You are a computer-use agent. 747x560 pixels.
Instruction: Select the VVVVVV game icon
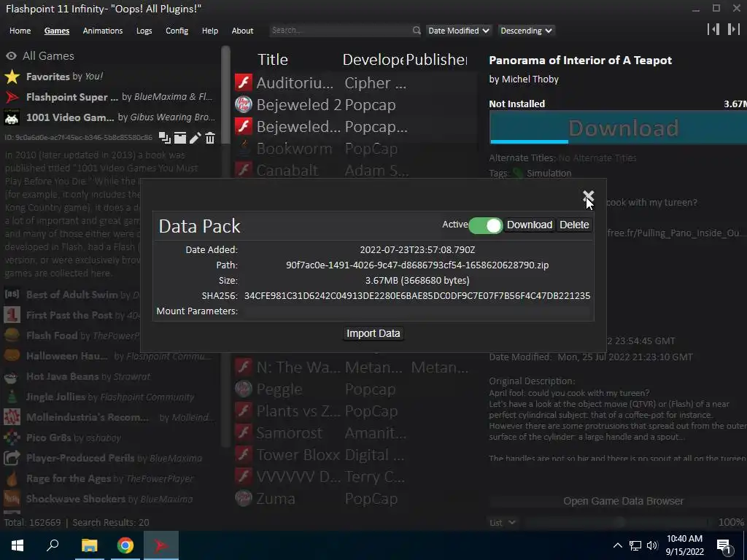coord(244,477)
